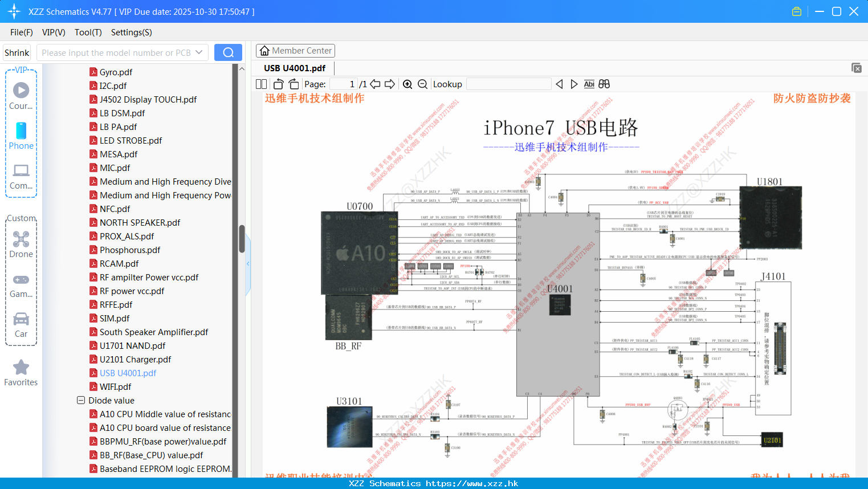Click the file tree vertical scrollbar thumb

click(x=242, y=239)
